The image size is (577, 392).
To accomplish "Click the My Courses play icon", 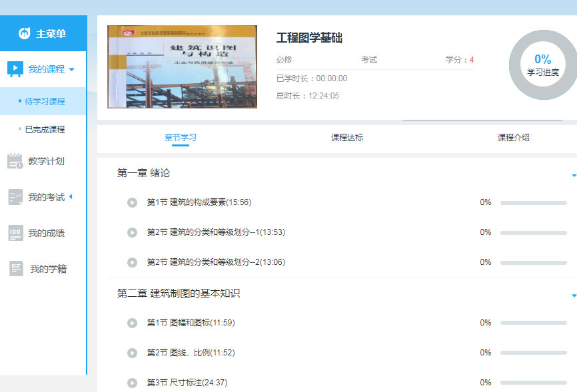I will [15, 69].
